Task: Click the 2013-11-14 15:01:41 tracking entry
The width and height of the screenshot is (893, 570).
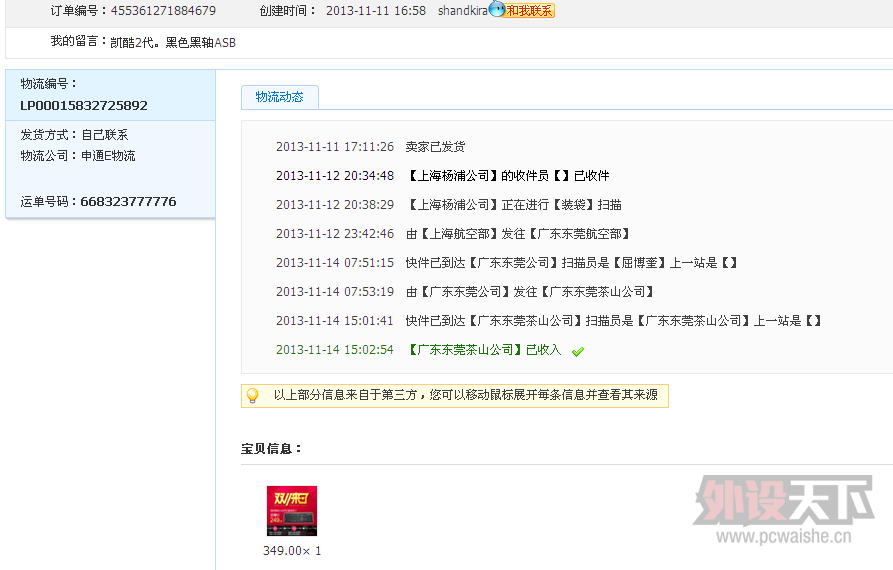Action: [x=551, y=321]
